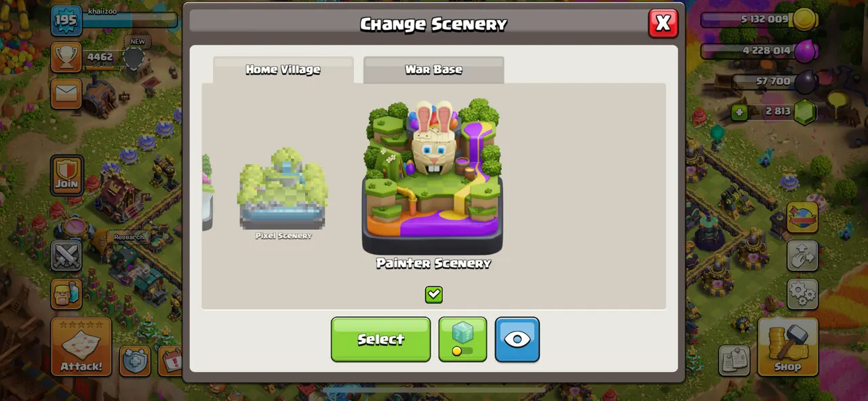Image resolution: width=868 pixels, height=401 pixels.
Task: Tap the Attack! map button
Action: [x=81, y=346]
